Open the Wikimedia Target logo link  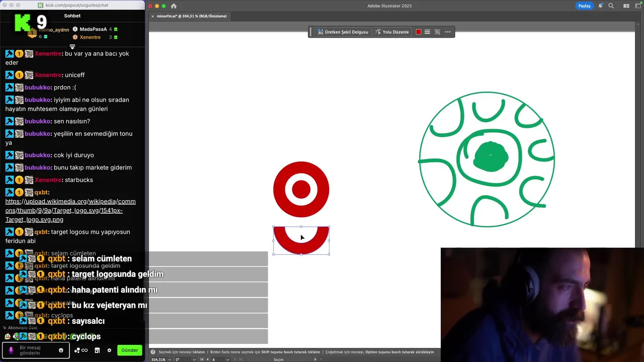coord(70,211)
